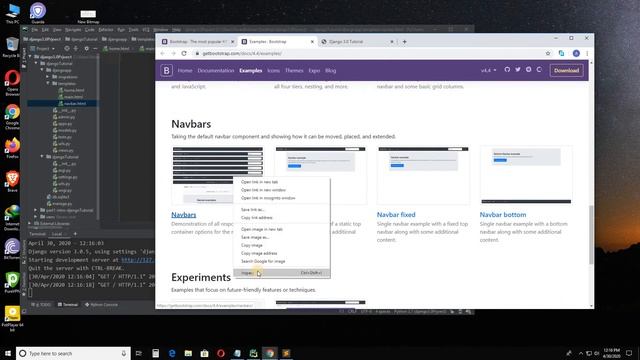Expand the migrations folder in project tree
This screenshot has height=360, width=640.
coord(48,77)
